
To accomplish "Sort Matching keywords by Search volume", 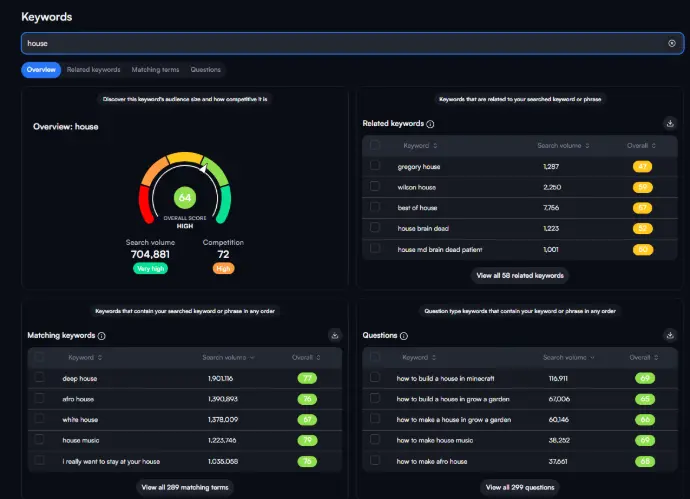I will point(229,357).
